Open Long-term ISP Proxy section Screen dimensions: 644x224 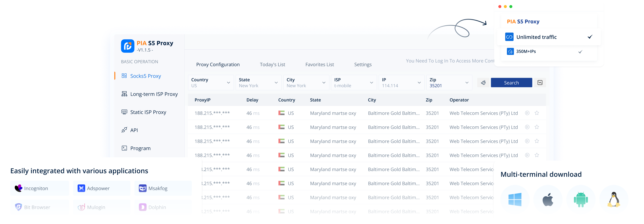[x=154, y=94]
